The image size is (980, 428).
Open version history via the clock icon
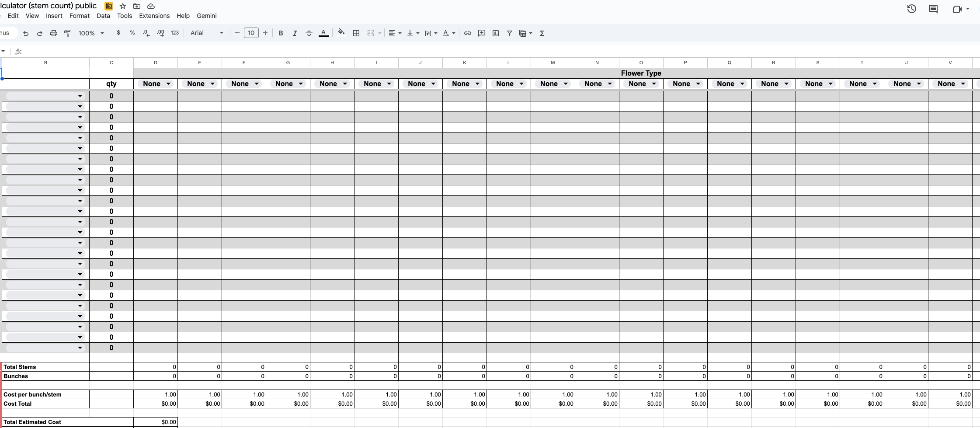point(912,9)
